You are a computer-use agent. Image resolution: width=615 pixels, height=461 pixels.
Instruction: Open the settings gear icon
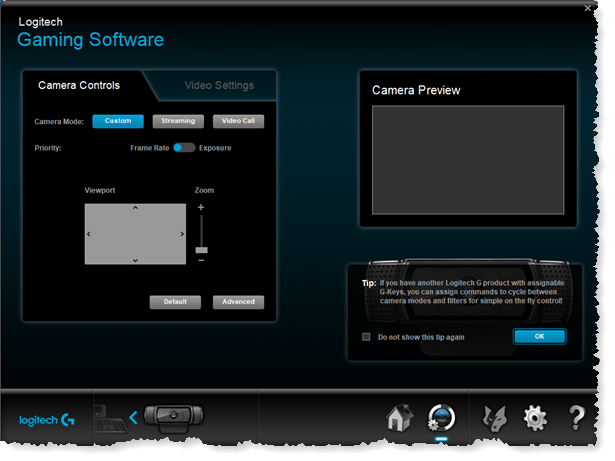pyautogui.click(x=536, y=418)
